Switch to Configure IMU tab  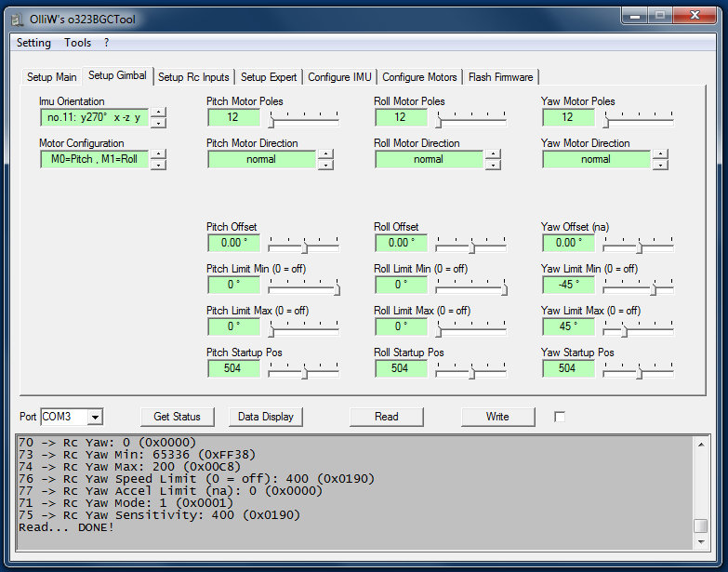tap(339, 77)
